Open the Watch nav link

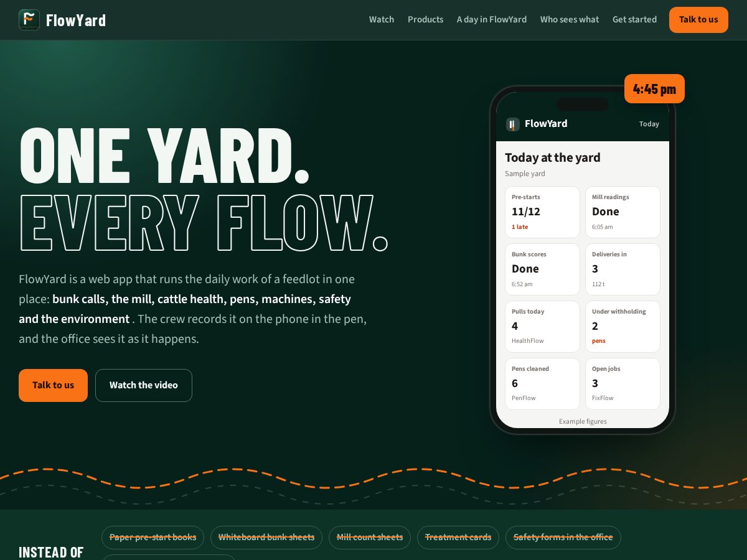pyautogui.click(x=382, y=19)
